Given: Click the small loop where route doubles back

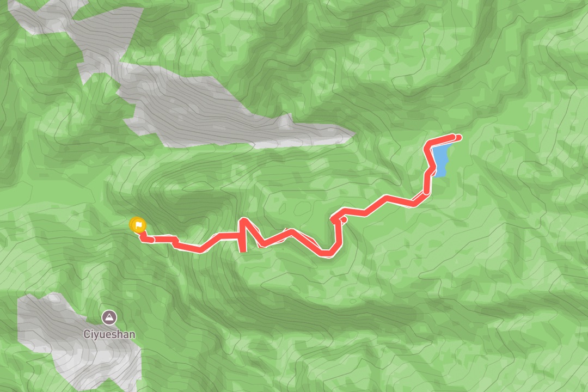Looking at the screenshot, I should click(339, 218).
